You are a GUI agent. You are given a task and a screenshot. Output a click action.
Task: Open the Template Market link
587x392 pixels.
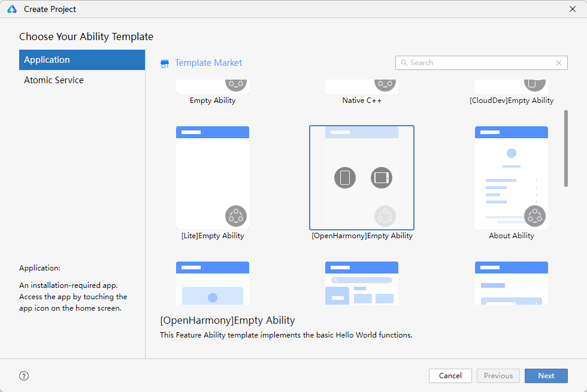pos(208,63)
